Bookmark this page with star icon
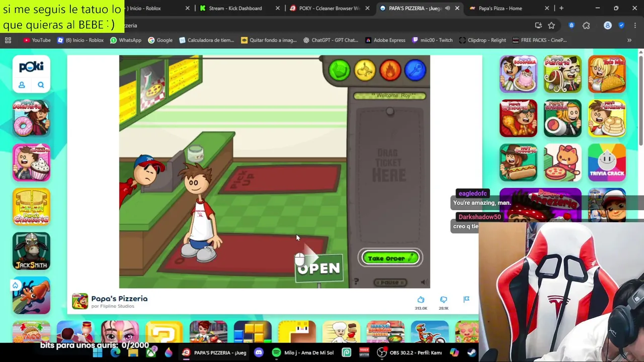This screenshot has height=362, width=644. pos(551,25)
